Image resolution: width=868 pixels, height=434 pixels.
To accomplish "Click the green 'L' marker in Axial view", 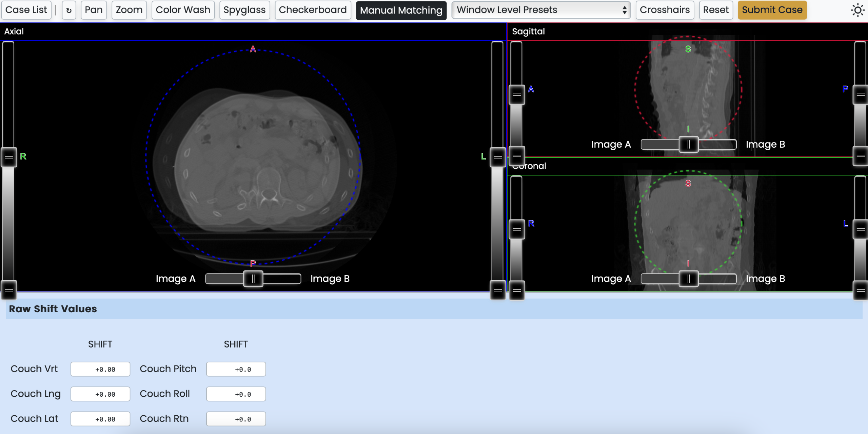I will point(484,156).
